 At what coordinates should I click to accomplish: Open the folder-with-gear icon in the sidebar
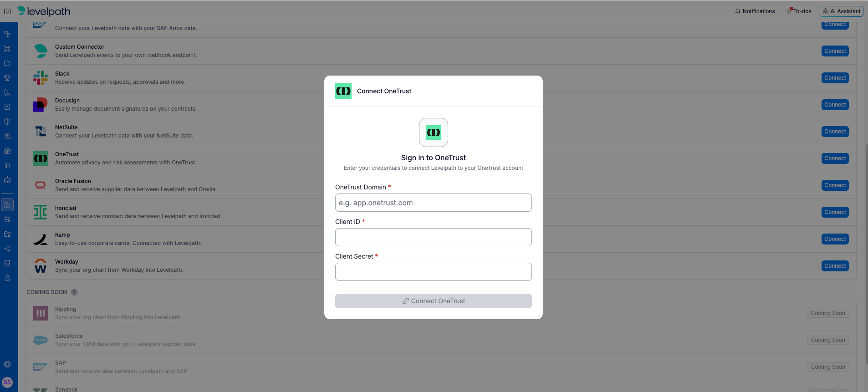(7, 234)
